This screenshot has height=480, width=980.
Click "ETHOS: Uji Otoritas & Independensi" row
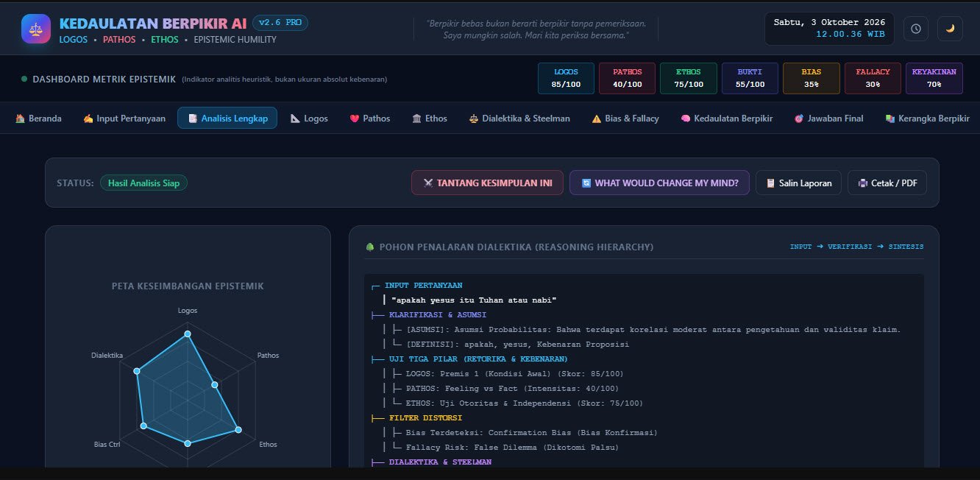tap(524, 403)
